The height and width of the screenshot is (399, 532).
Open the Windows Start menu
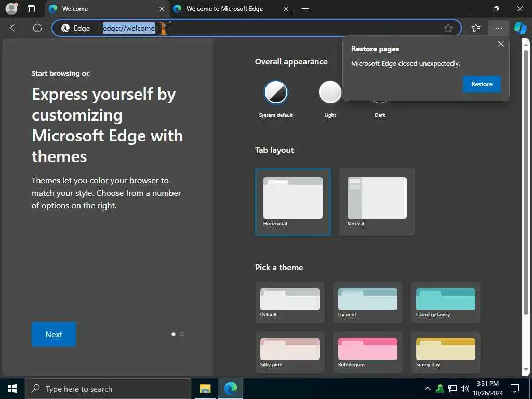coord(12,389)
